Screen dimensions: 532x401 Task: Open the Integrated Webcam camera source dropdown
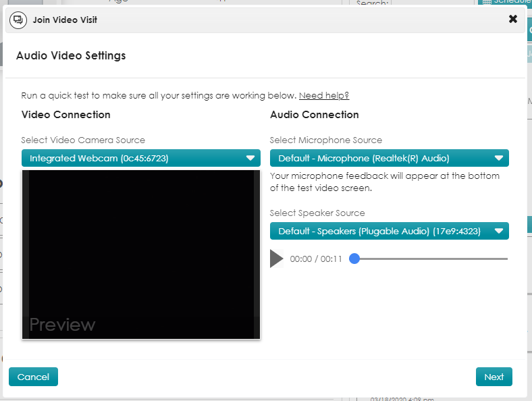[141, 158]
